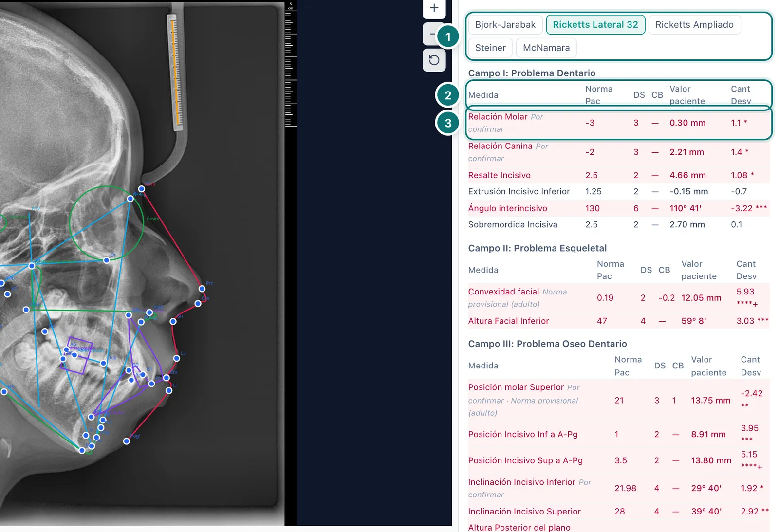Select the Pog' soft tissue landmark
Image resolution: width=779 pixels, height=532 pixels.
127,441
